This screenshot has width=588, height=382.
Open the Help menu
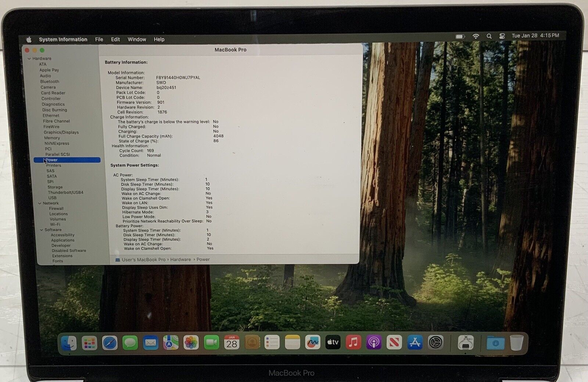click(x=159, y=39)
